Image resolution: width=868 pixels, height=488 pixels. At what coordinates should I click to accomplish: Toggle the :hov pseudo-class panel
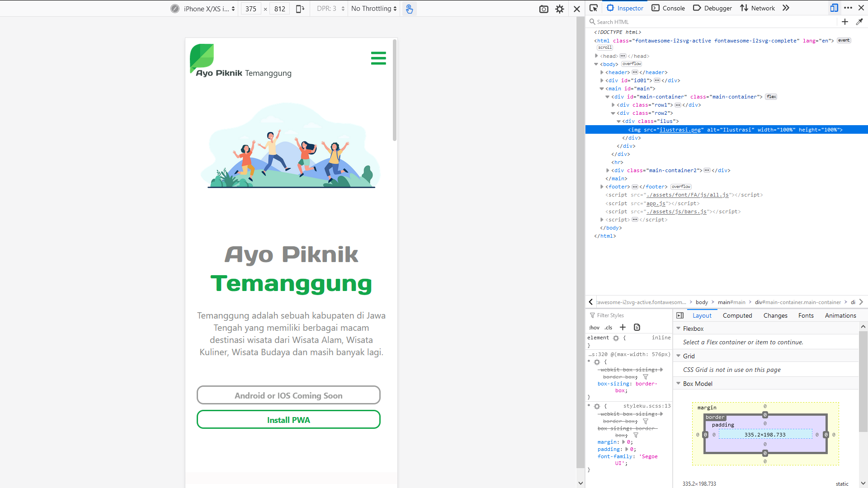[x=594, y=328]
